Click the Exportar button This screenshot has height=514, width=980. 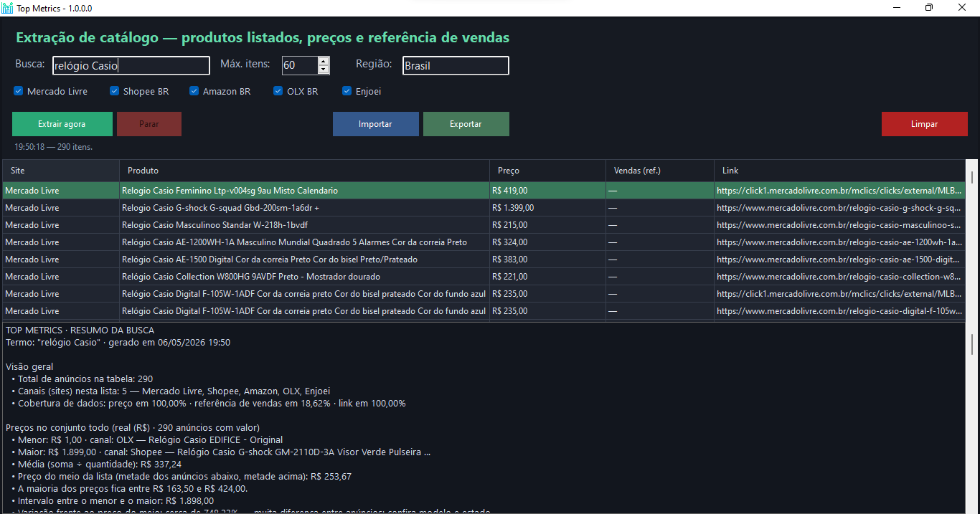[x=466, y=124]
